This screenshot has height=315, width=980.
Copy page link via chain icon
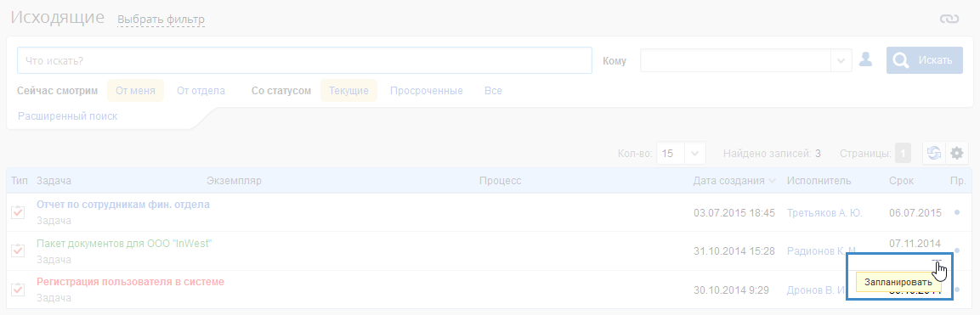(x=949, y=20)
